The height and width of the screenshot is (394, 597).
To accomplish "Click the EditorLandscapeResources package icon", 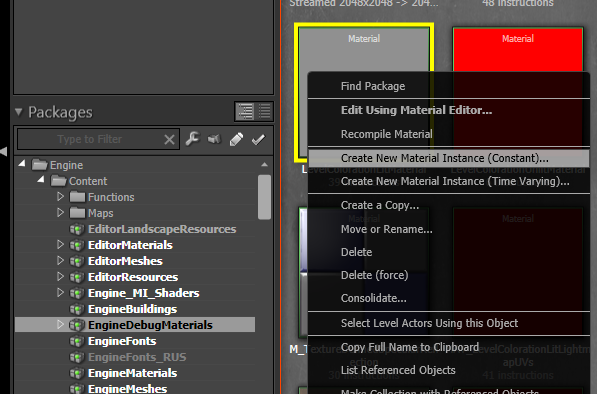I will [x=77, y=229].
